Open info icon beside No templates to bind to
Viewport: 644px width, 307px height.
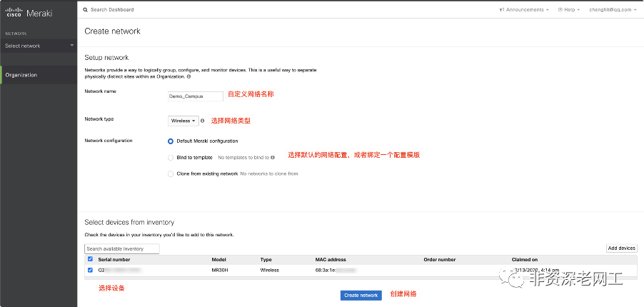(x=273, y=157)
